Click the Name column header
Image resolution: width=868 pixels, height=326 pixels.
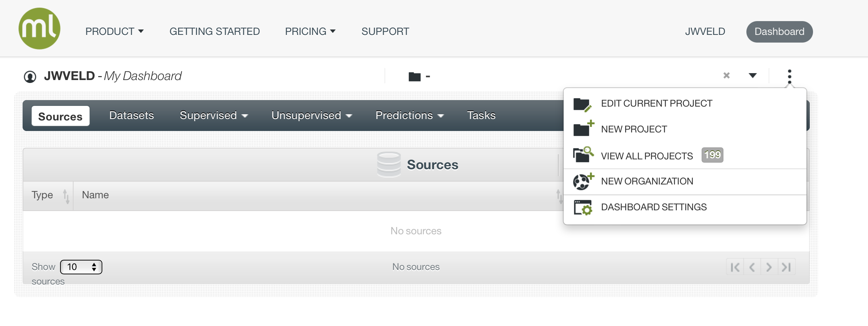coord(95,195)
